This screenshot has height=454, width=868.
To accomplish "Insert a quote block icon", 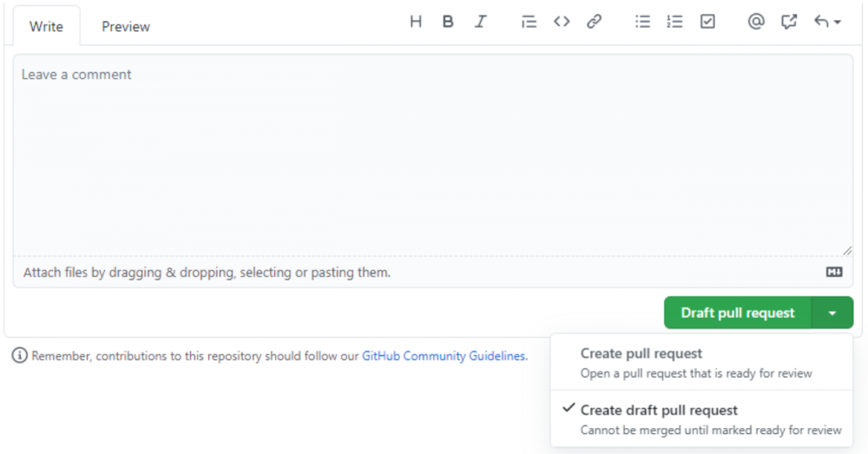I will coord(529,22).
